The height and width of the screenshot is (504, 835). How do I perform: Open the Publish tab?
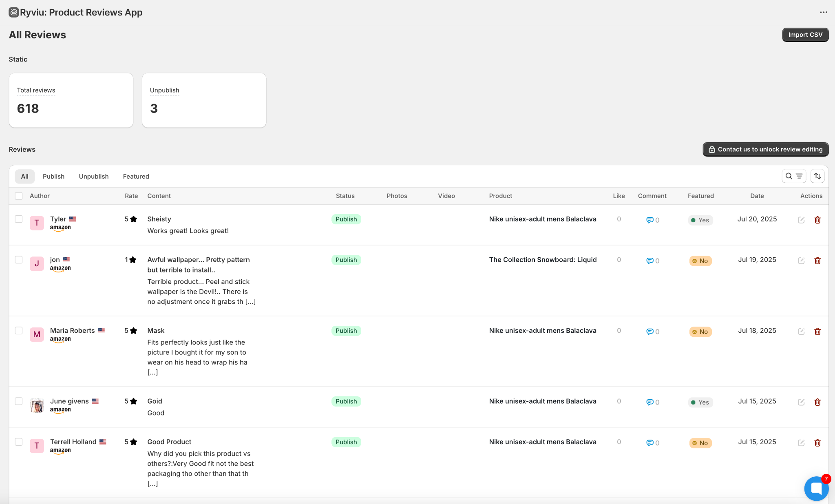click(53, 177)
